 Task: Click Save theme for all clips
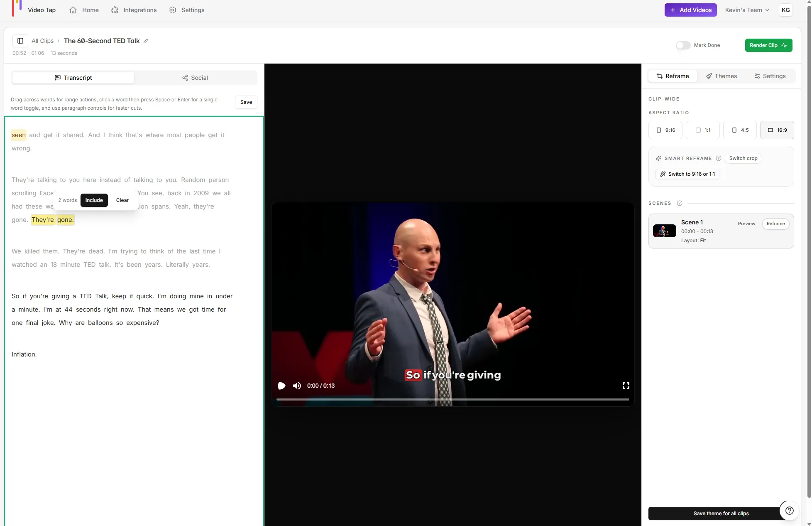tap(721, 514)
